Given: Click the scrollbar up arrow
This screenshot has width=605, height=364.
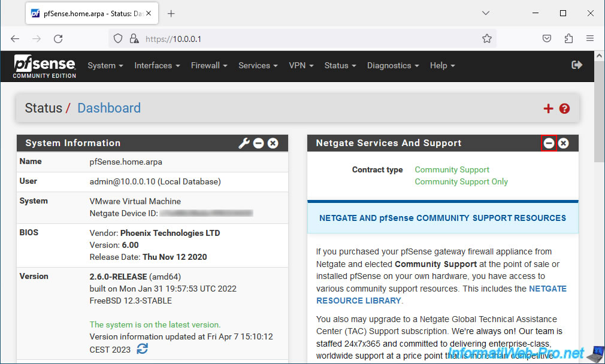Looking at the screenshot, I should [x=599, y=56].
